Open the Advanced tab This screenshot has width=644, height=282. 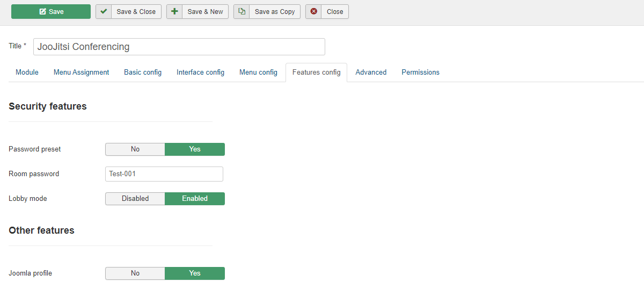point(371,73)
